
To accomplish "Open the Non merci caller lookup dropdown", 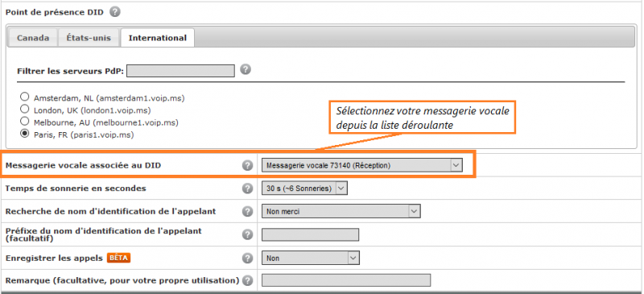I will [x=341, y=211].
